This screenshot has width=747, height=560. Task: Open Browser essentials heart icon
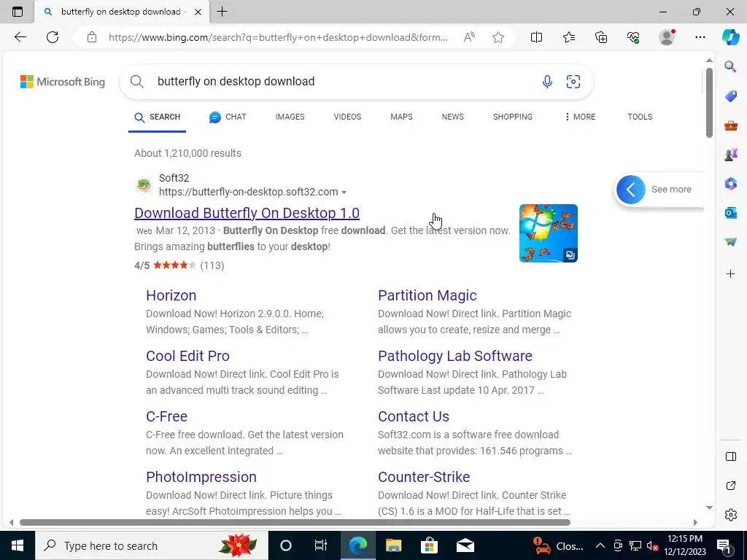point(633,37)
